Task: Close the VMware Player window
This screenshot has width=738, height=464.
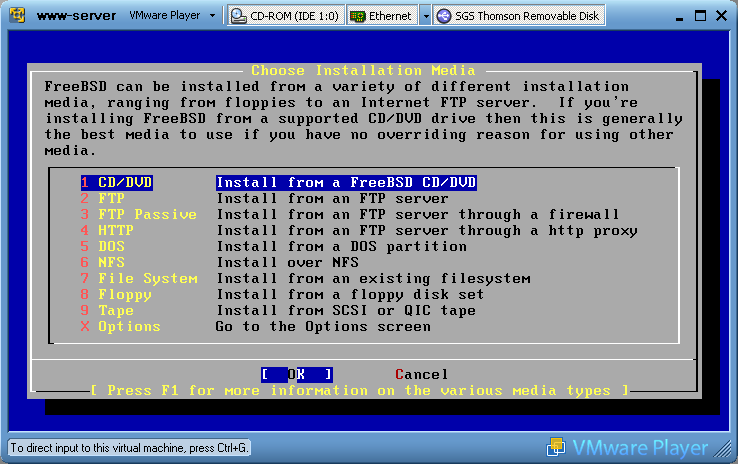Action: (x=722, y=16)
